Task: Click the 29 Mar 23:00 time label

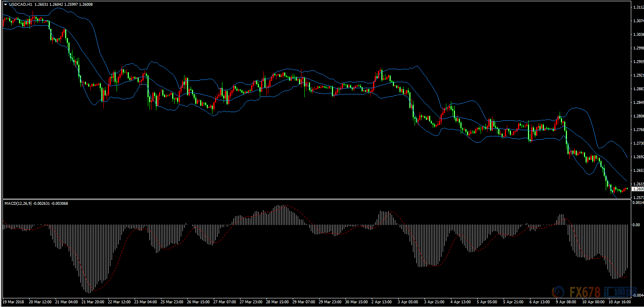Action: pyautogui.click(x=330, y=302)
